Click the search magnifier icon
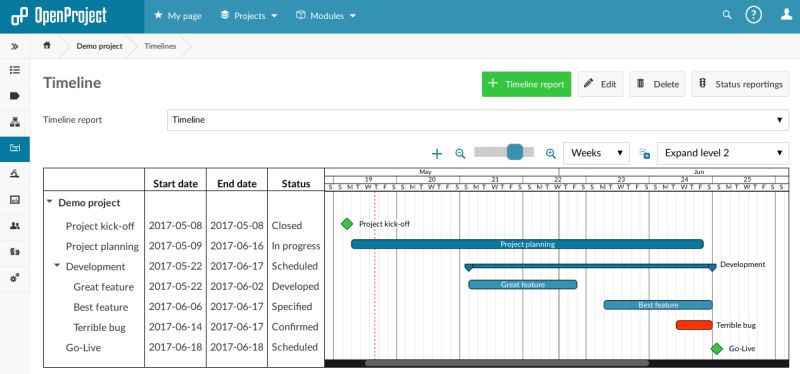This screenshot has height=374, width=800. tap(727, 15)
